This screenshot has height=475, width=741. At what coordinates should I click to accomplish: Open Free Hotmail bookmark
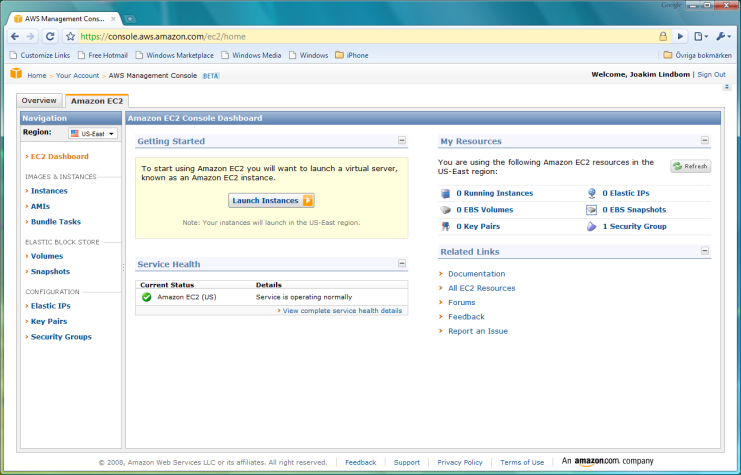click(103, 55)
